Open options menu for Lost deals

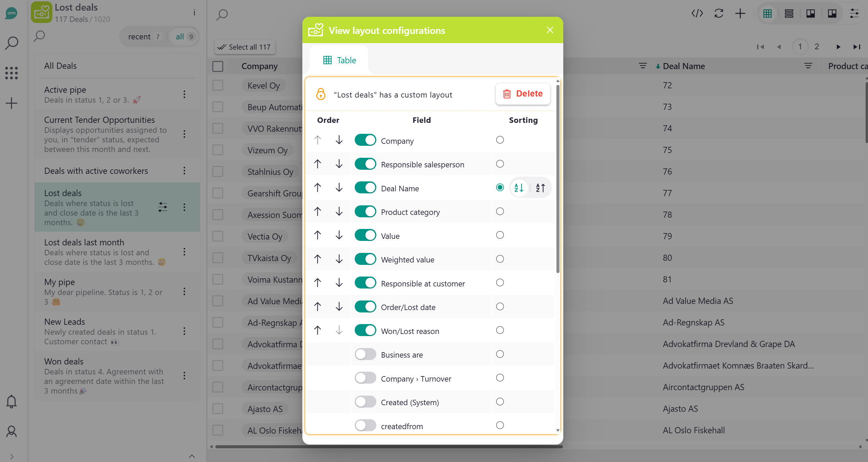point(184,207)
